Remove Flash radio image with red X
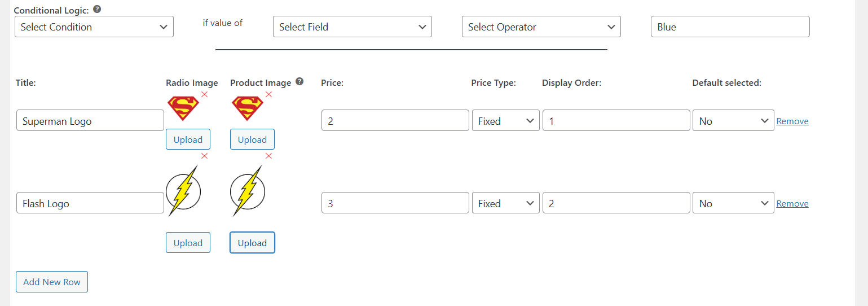This screenshot has width=868, height=306. click(x=204, y=156)
